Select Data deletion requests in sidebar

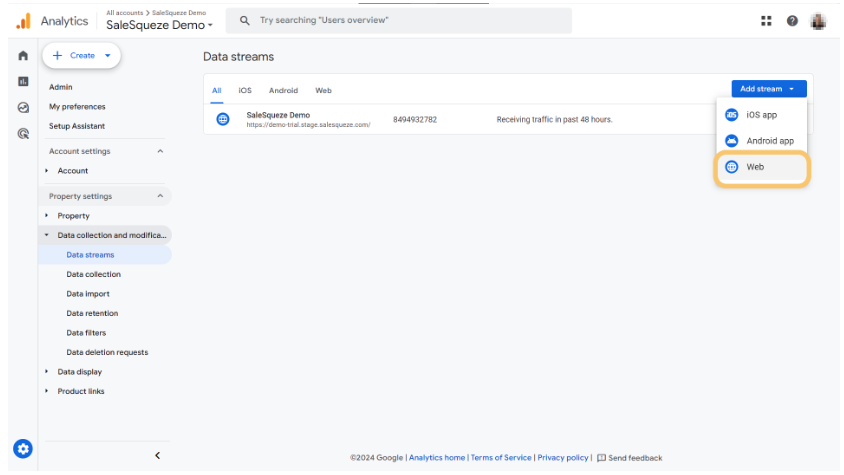[x=107, y=352]
